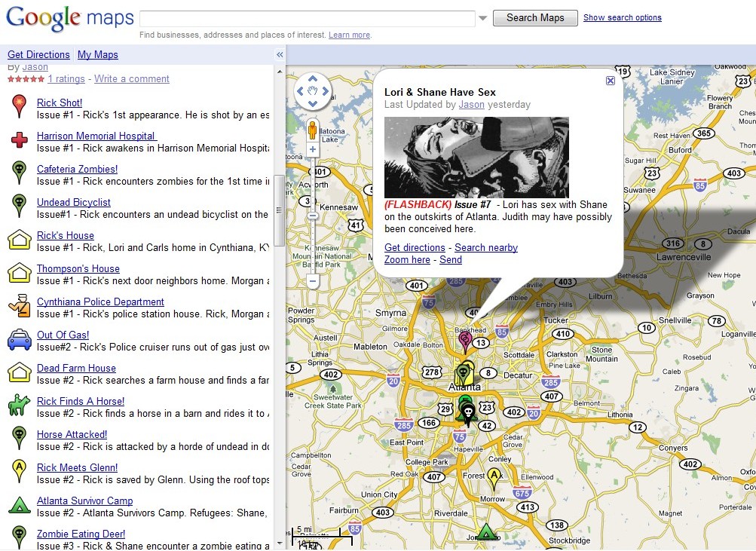Pan the map up with arrow
This screenshot has width=756, height=551.
click(313, 78)
